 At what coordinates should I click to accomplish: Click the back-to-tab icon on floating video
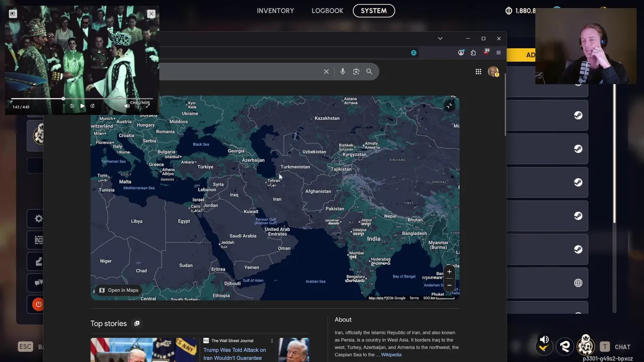tap(13, 14)
